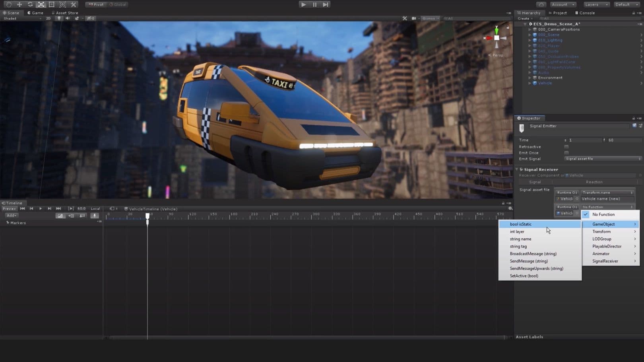
Task: Select the Rect Transform tool
Action: coord(52,4)
